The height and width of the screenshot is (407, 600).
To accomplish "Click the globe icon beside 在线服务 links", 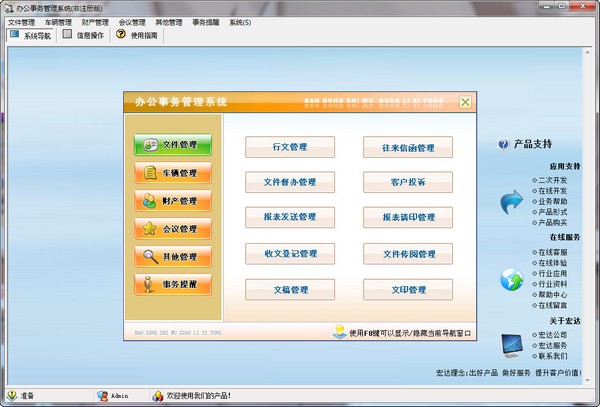I will click(x=512, y=279).
